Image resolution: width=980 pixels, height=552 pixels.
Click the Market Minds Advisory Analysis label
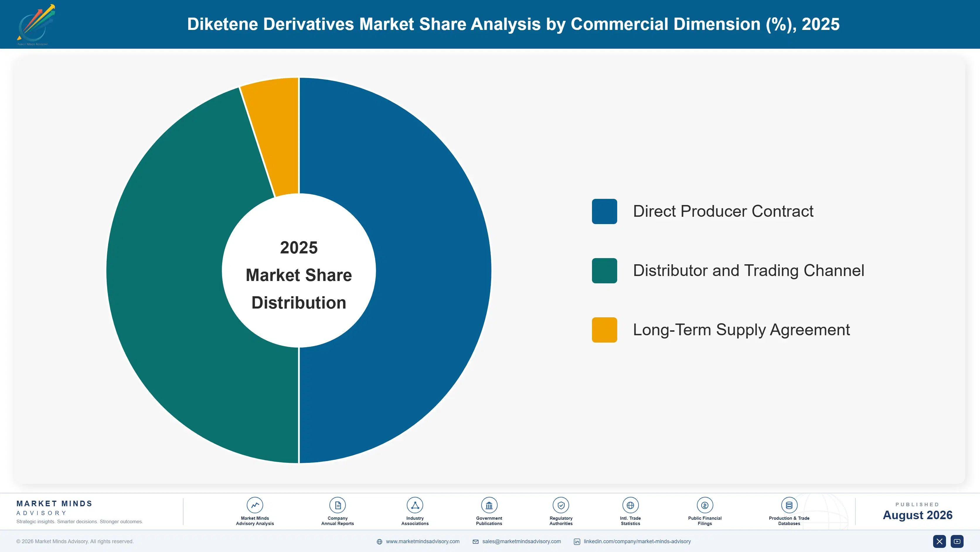[x=255, y=521]
